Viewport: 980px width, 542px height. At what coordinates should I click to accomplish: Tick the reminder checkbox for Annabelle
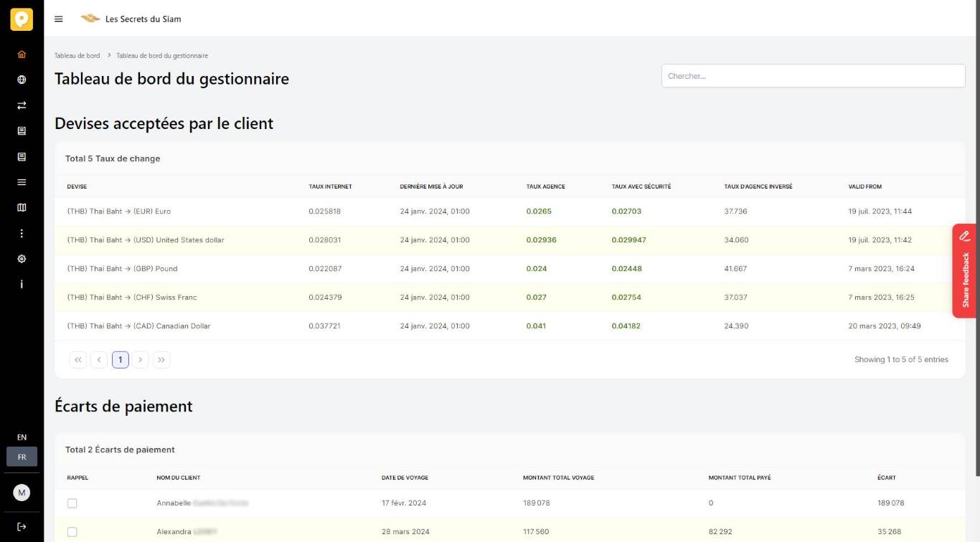[x=72, y=503]
